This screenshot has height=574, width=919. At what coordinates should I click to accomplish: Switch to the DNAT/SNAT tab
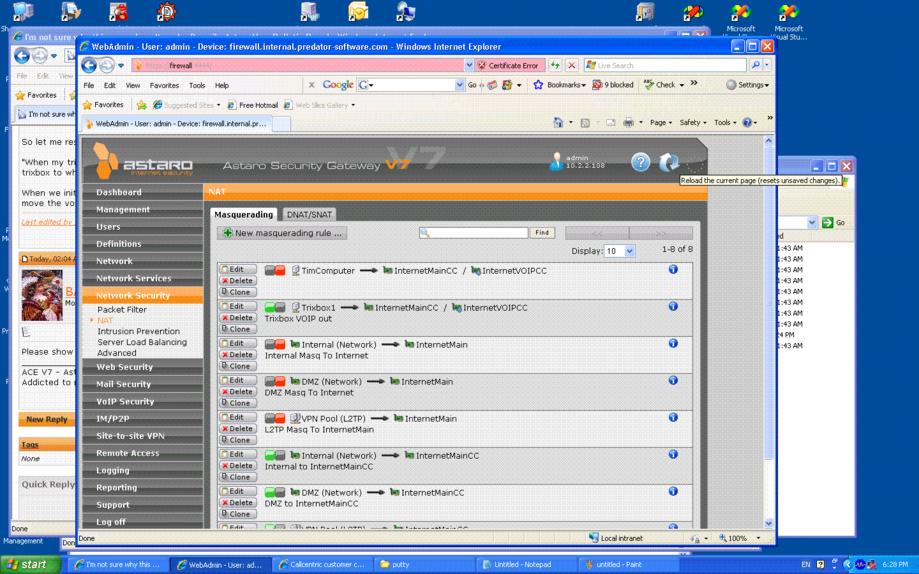(309, 215)
